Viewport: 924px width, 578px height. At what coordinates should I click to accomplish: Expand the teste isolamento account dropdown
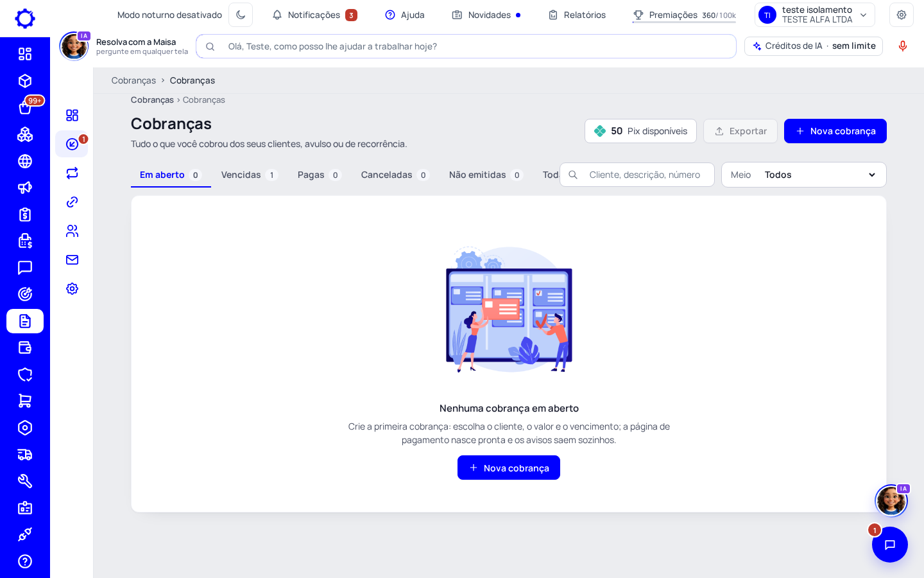tap(815, 15)
